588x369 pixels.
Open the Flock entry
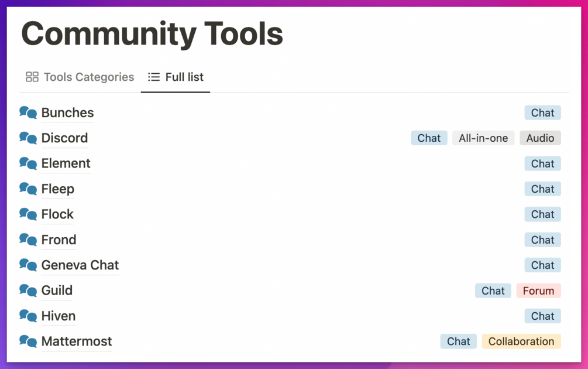tap(57, 214)
